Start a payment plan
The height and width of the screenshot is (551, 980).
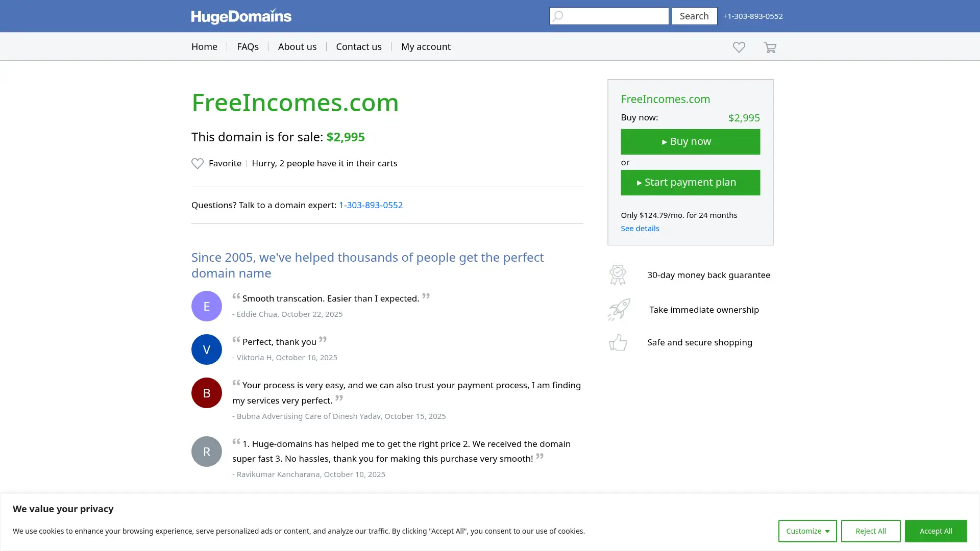[690, 182]
